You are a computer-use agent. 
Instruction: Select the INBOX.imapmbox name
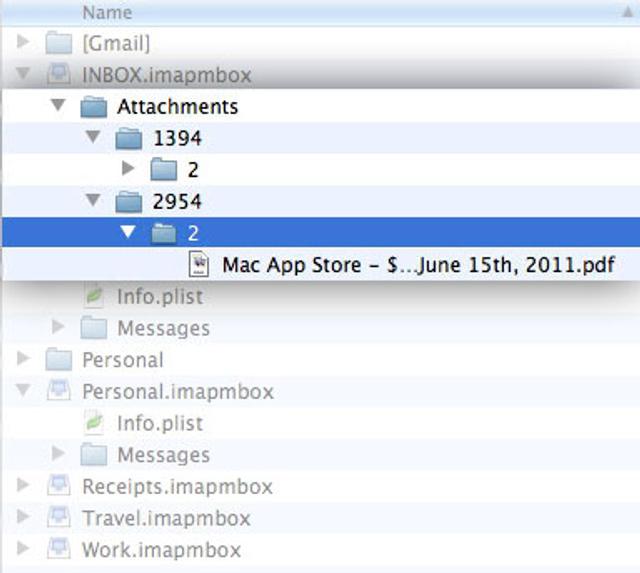point(167,75)
